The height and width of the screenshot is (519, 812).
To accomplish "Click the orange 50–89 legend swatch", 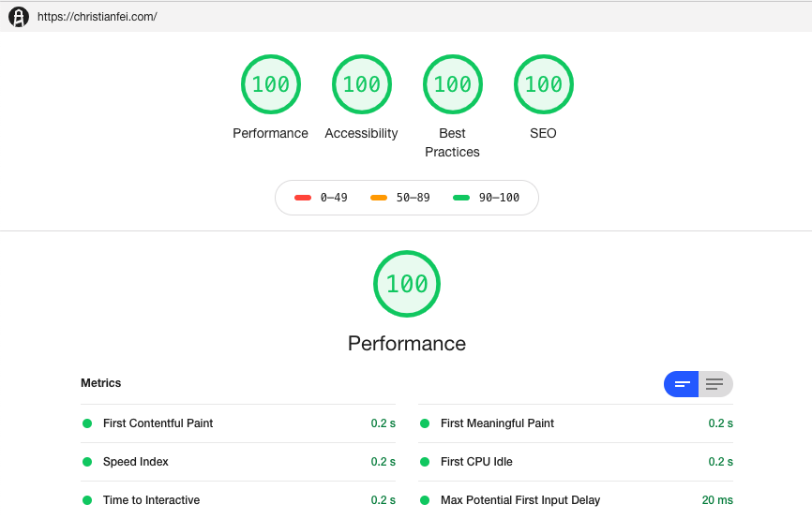I will [x=379, y=198].
